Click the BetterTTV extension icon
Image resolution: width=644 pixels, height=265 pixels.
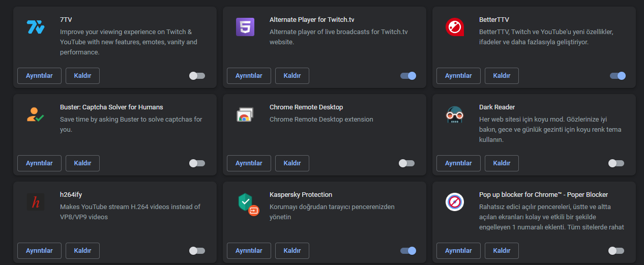click(x=454, y=27)
